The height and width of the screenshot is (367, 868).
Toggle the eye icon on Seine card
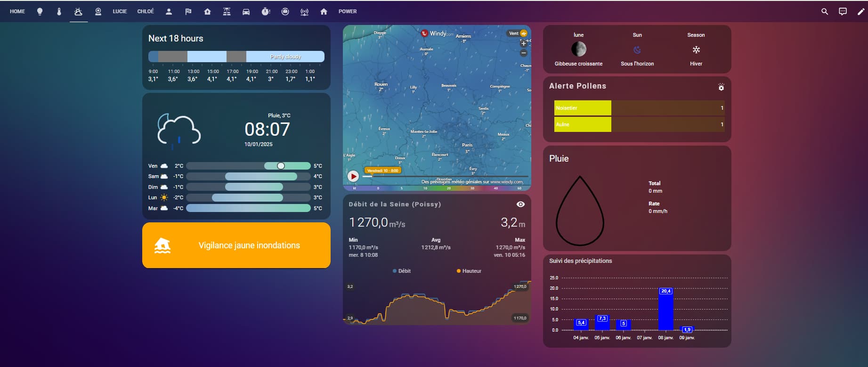click(520, 204)
